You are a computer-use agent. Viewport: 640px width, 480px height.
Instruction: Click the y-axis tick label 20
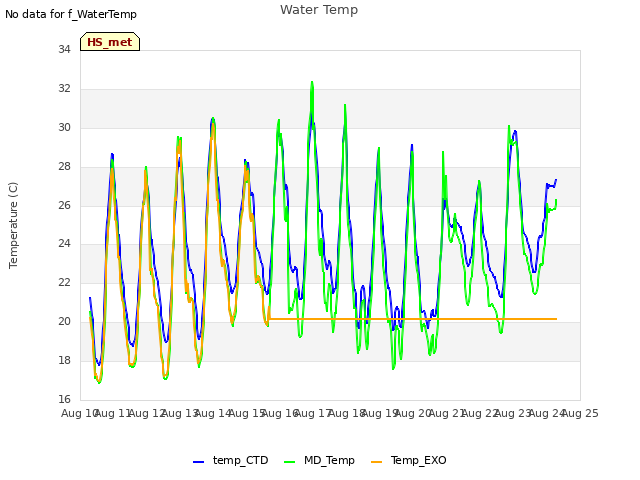click(x=64, y=322)
